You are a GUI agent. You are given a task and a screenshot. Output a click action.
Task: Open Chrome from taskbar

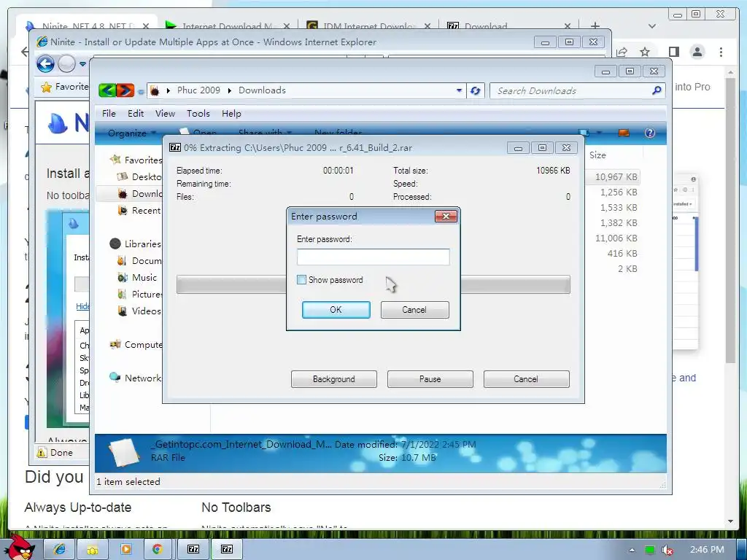tap(157, 549)
